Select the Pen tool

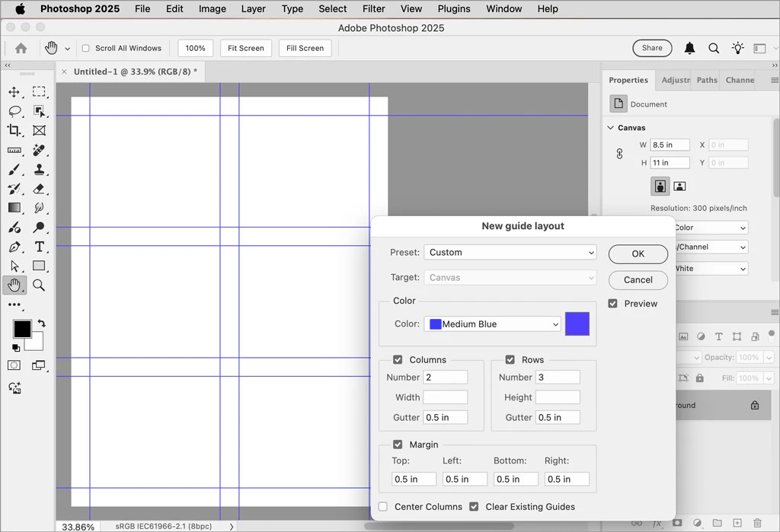click(x=14, y=247)
